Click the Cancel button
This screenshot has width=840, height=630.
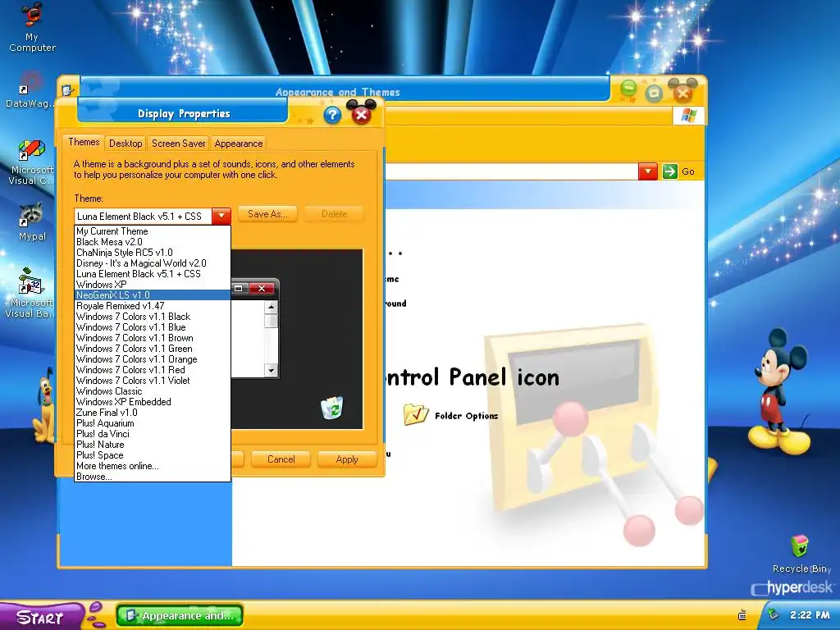coord(281,459)
